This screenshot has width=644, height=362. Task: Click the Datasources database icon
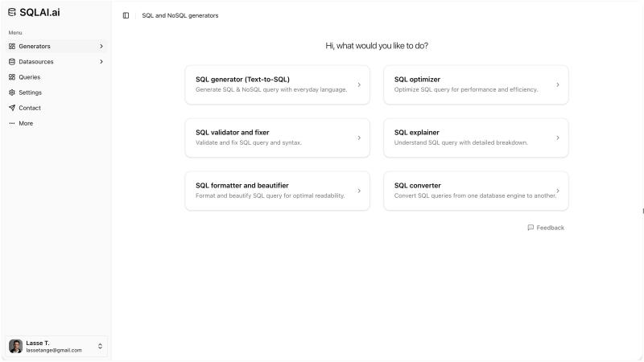pyautogui.click(x=12, y=62)
